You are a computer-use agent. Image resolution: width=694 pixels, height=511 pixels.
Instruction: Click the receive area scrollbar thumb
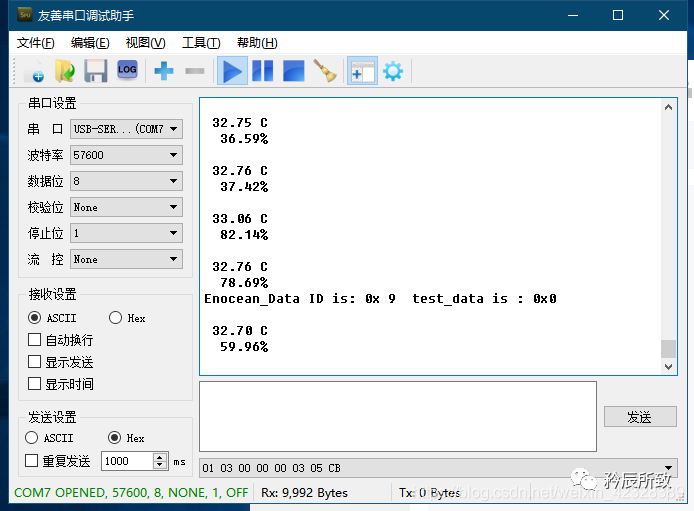point(668,349)
